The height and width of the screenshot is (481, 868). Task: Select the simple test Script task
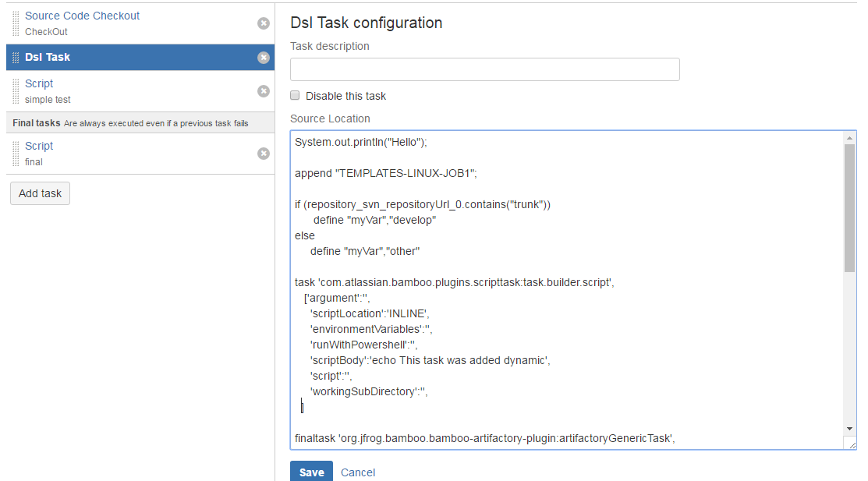38,83
